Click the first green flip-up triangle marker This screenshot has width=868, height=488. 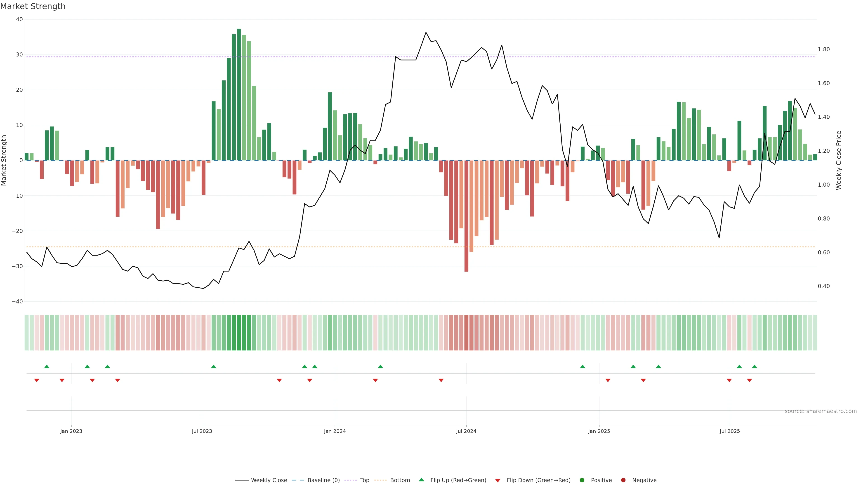pos(47,366)
